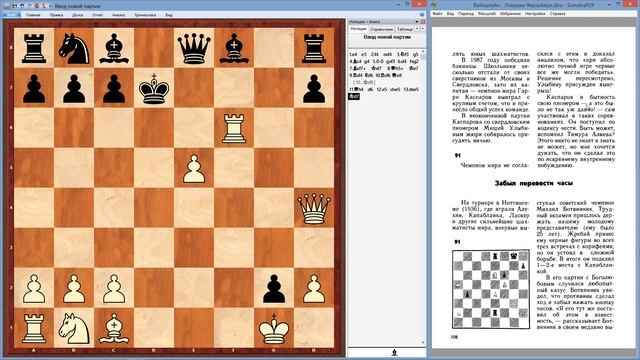
Task: Click the chess diagram 91 in the PDF
Action: (491, 289)
